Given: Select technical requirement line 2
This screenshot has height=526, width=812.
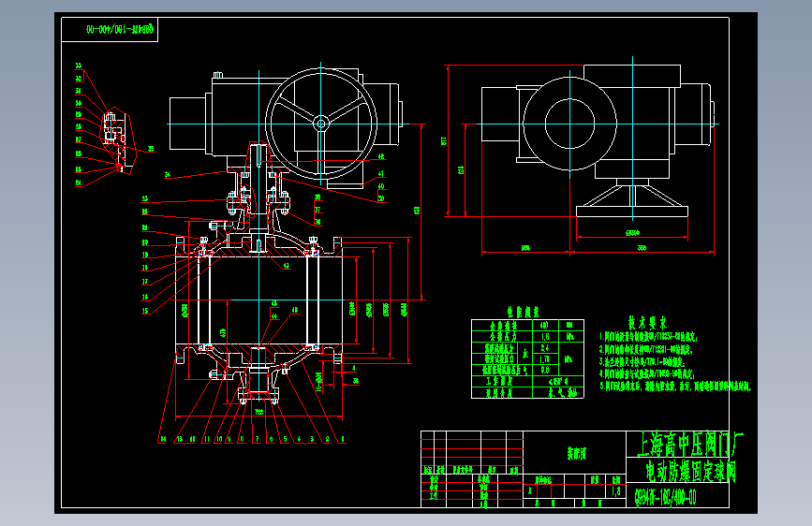Looking at the screenshot, I should click(646, 350).
